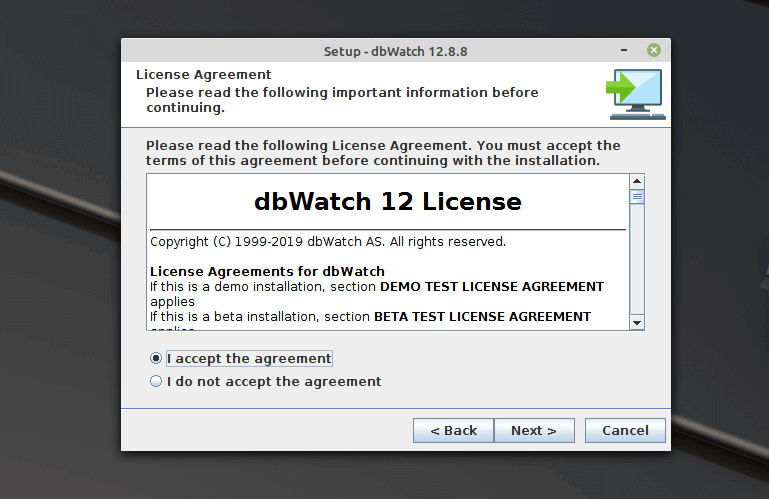The width and height of the screenshot is (769, 499).
Task: Click the "BETA TEST LICENSE AGREEMENT" text
Action: 482,316
